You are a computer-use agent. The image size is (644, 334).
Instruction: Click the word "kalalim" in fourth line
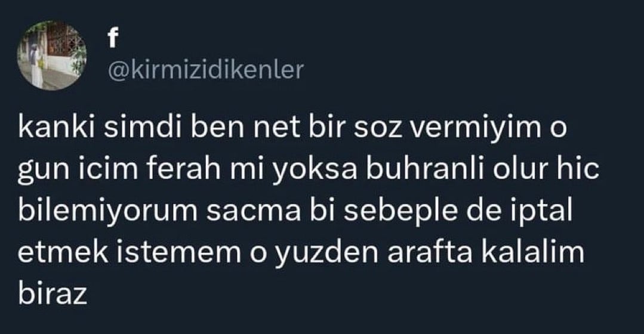533,252
